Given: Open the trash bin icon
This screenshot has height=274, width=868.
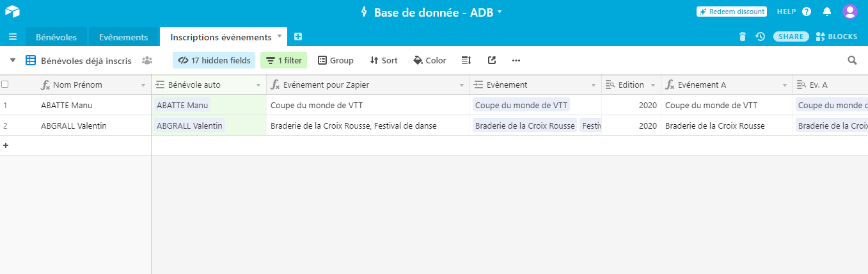Looking at the screenshot, I should [x=743, y=36].
